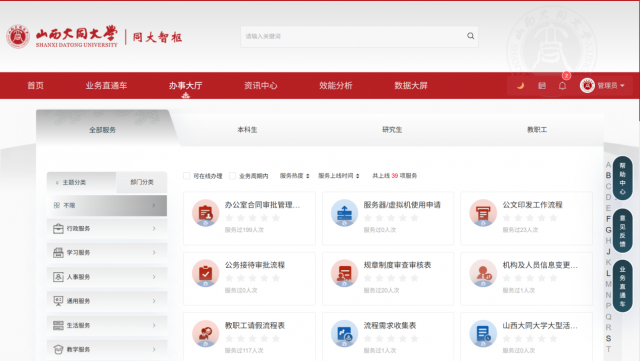640x361 pixels.
Task: Click the keyword search input field
Action: [353, 36]
